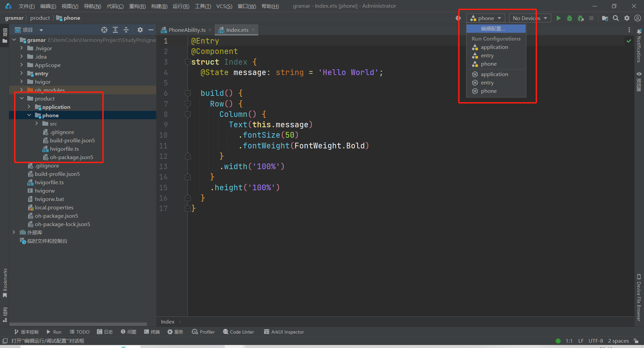Viewport: 644px width, 348px height.
Task: Expand the AppScope folder
Action: click(22, 65)
